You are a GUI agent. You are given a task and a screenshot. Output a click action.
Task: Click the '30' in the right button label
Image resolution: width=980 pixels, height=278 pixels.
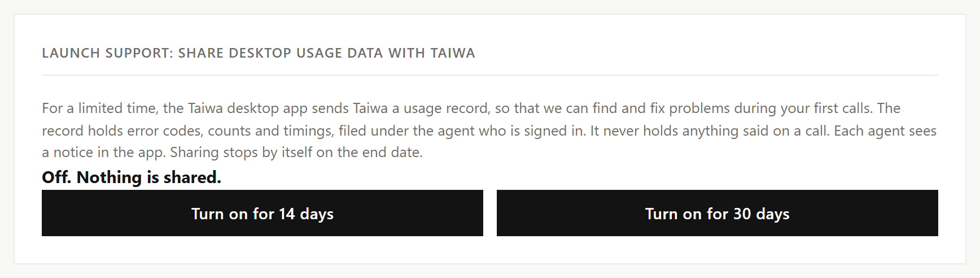(x=742, y=214)
